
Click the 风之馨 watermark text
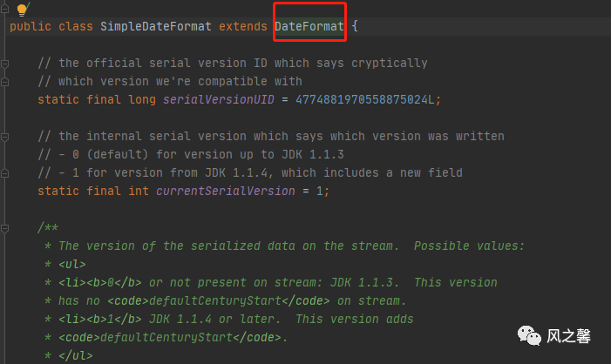click(x=568, y=336)
